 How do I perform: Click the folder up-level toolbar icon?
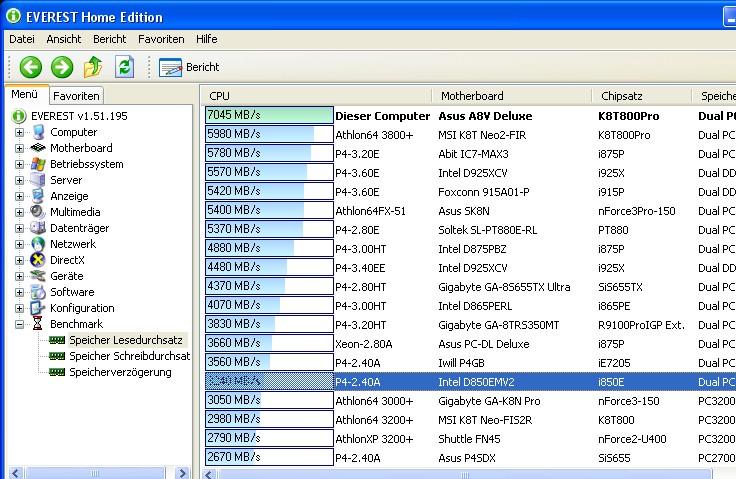pyautogui.click(x=93, y=67)
